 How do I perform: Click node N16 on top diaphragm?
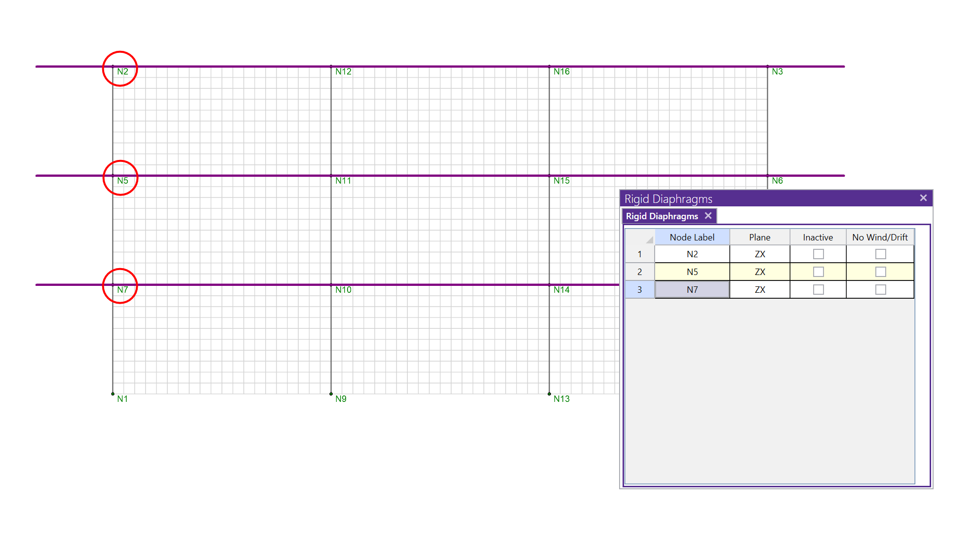coord(549,67)
